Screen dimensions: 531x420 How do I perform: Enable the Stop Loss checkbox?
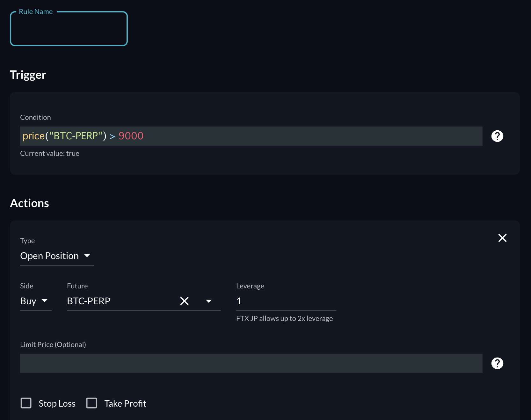tap(26, 403)
